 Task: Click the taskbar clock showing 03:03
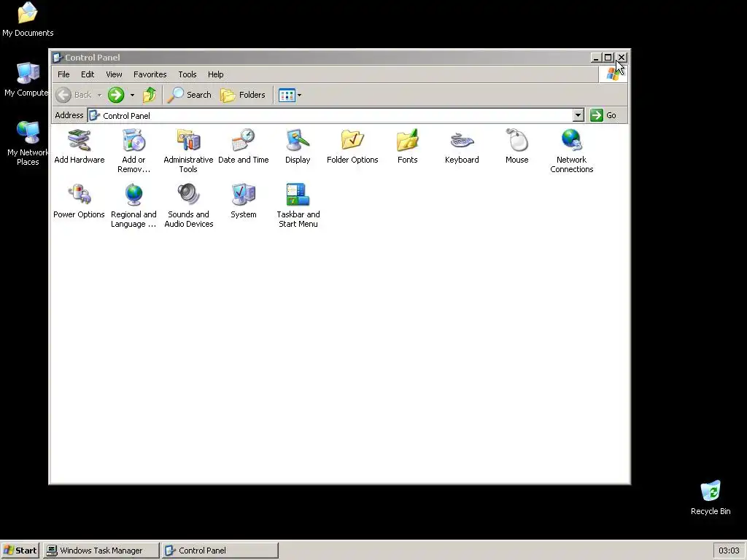point(729,551)
